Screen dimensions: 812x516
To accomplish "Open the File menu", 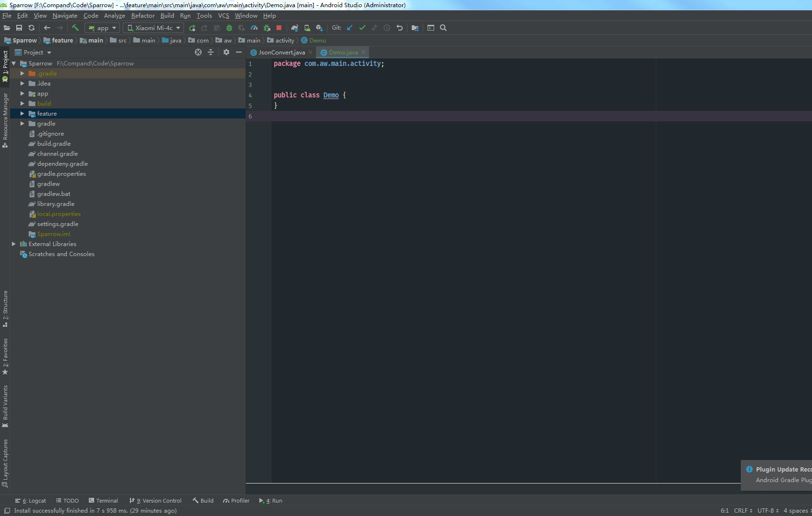I will click(7, 16).
